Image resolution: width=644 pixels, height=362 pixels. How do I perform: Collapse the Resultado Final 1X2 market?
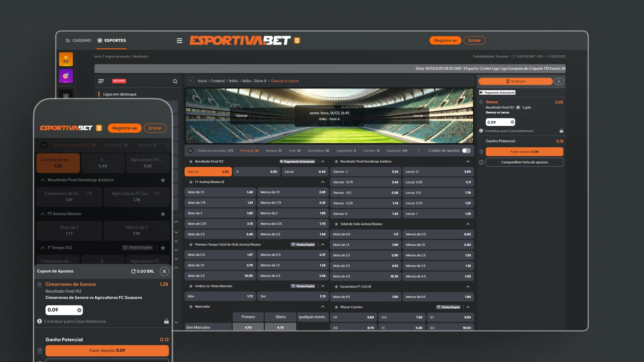323,162
